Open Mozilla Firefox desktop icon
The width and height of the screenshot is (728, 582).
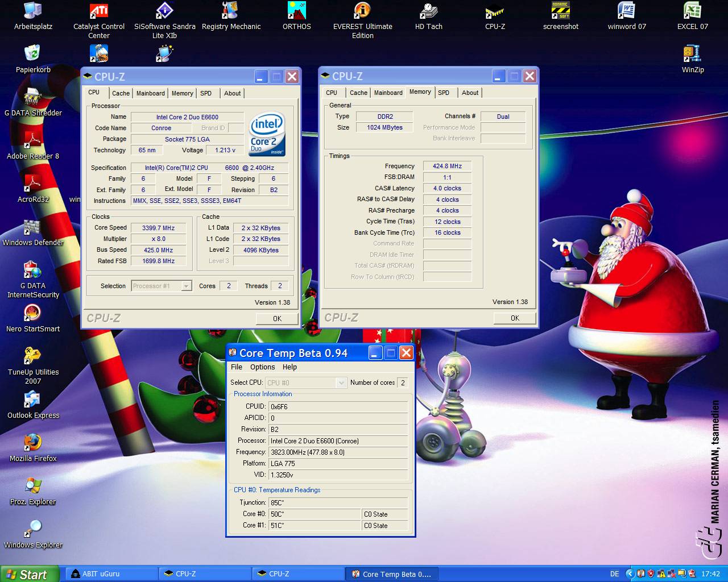pyautogui.click(x=33, y=448)
